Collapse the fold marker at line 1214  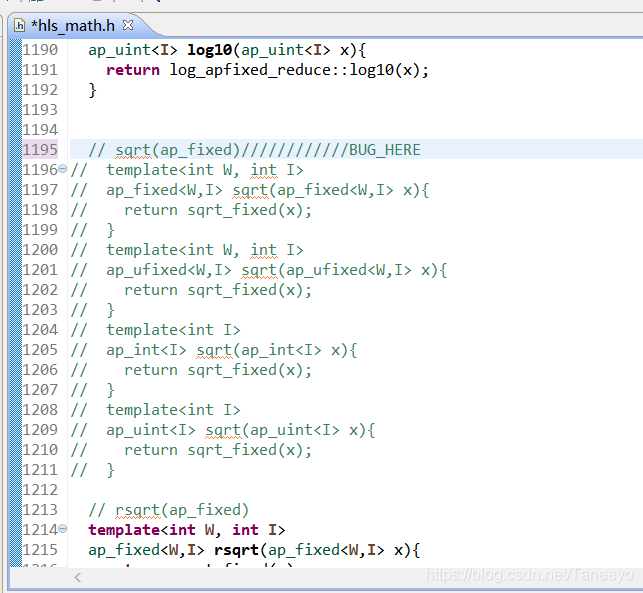62,528
